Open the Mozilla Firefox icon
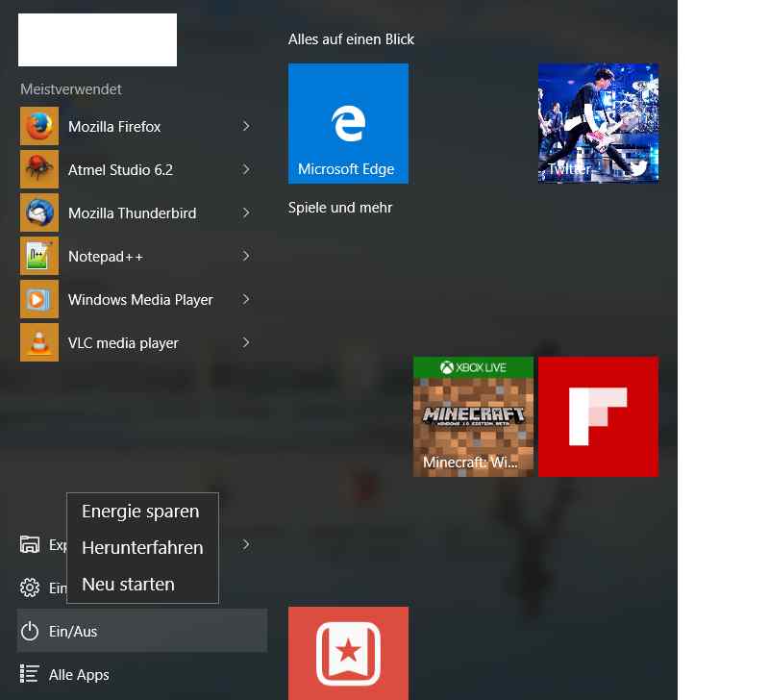 pyautogui.click(x=39, y=127)
